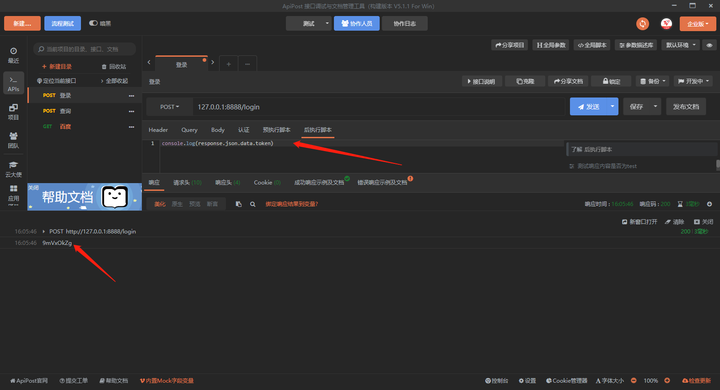This screenshot has height=390, width=720.
Task: Click the eye icon beside 默认环境
Action: 709,45
